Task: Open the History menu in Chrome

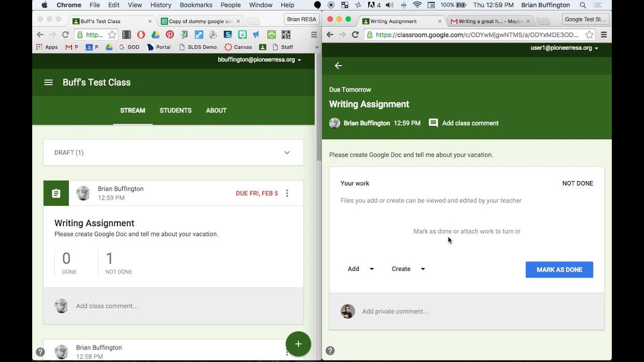Action: [160, 5]
